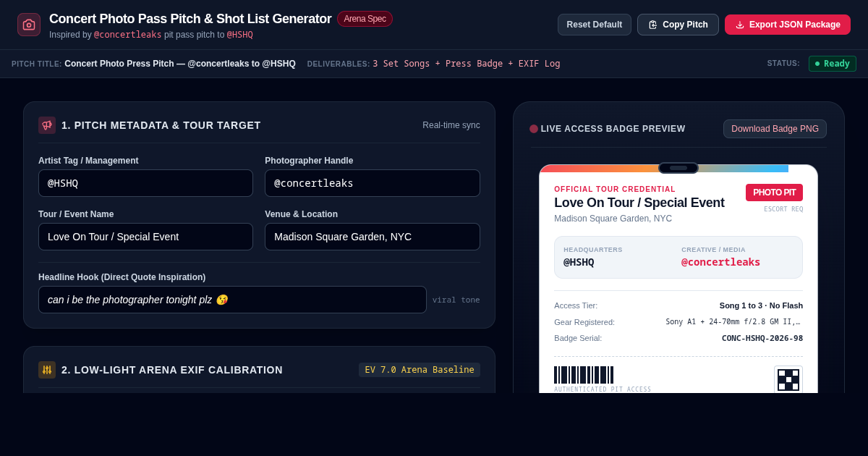Edit the Photographer Handle field

373,183
